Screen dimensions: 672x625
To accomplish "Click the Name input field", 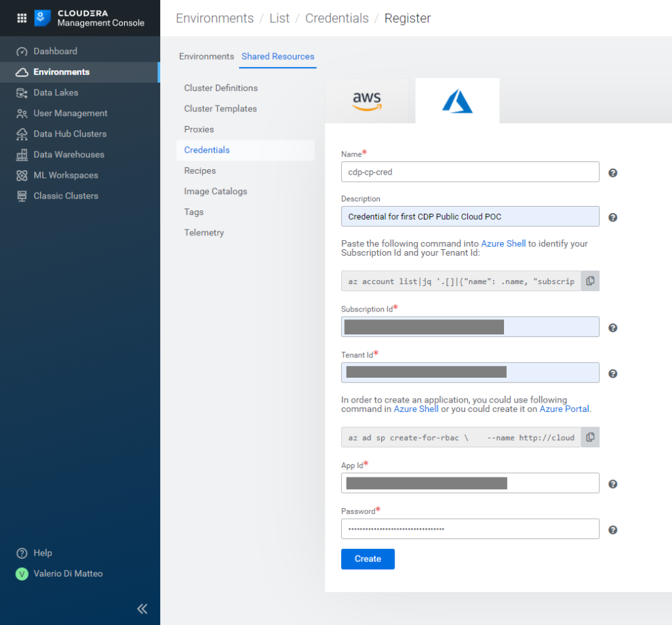I will [470, 172].
